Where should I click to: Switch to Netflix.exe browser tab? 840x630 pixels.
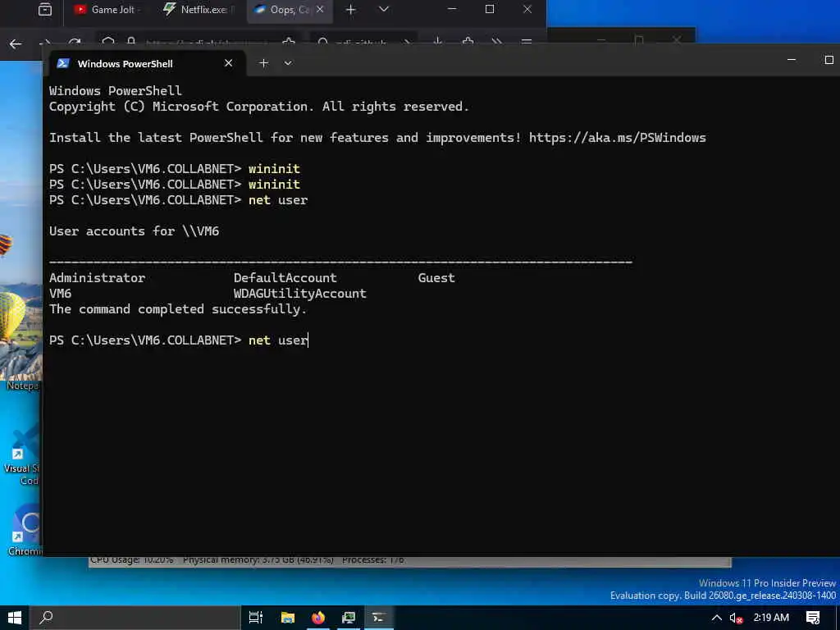click(x=199, y=10)
